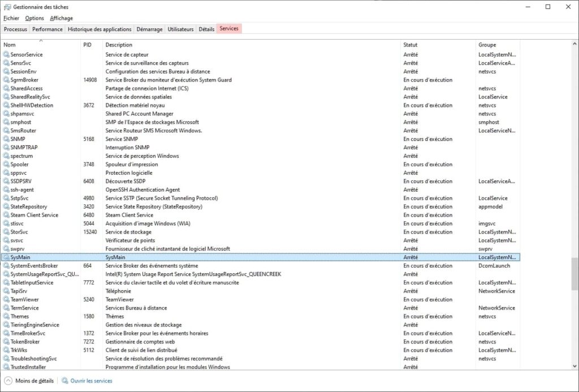
Task: Click the vertical scrollbar thumb
Action: (574, 272)
